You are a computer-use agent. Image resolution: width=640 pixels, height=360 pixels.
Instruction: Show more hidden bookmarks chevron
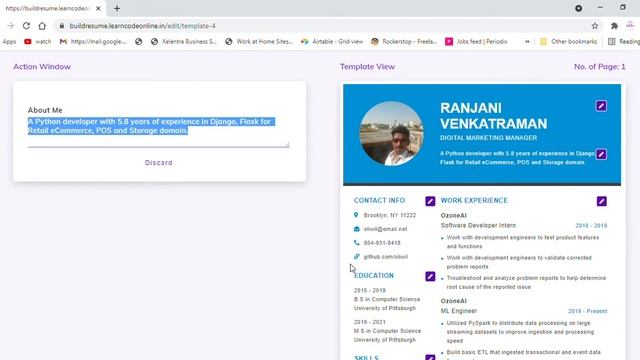[527, 42]
